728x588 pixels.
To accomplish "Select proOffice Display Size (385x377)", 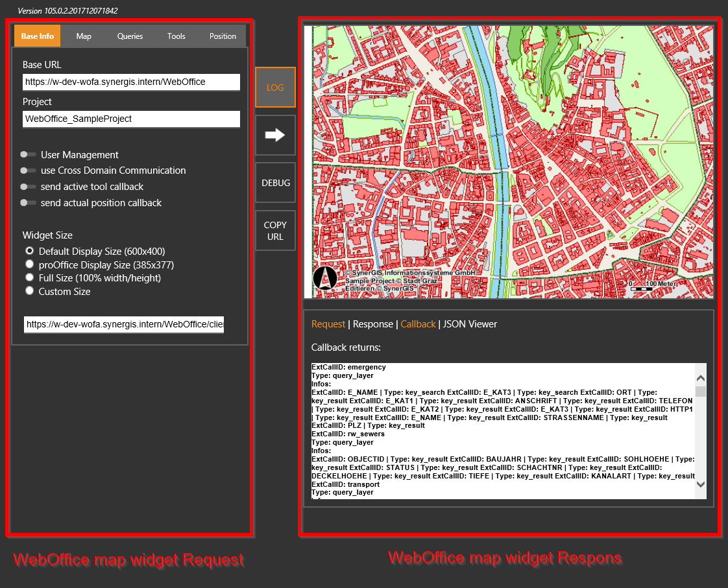I will (29, 264).
